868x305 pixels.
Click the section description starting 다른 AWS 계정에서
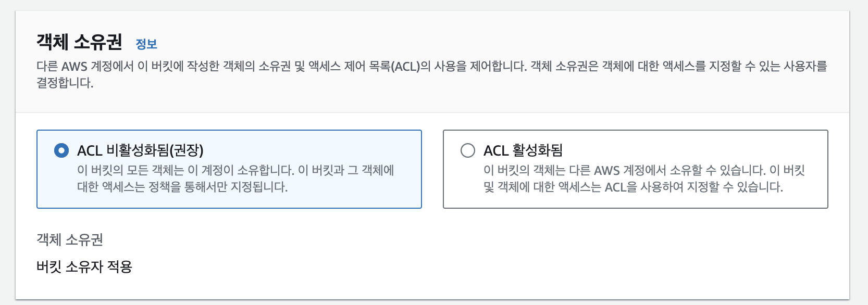(432, 74)
